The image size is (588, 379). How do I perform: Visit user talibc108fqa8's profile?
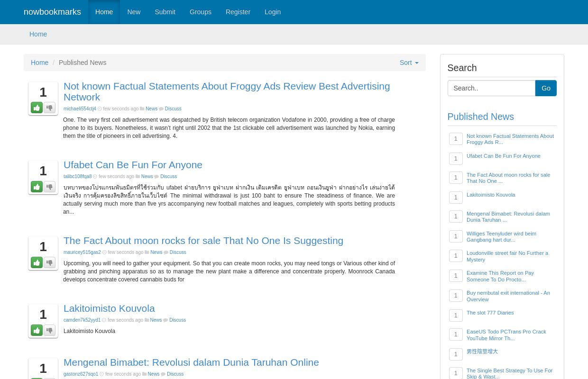click(x=78, y=176)
